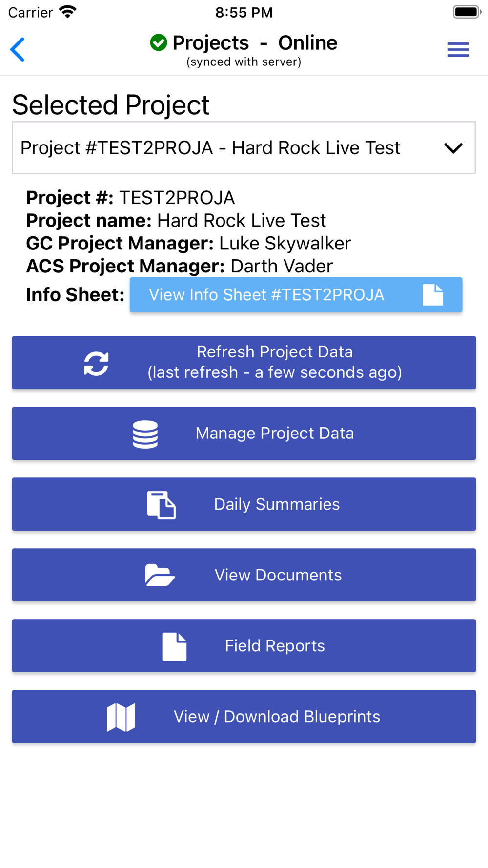The image size is (488, 868).
Task: Tap the green online status checkmark
Action: click(158, 42)
